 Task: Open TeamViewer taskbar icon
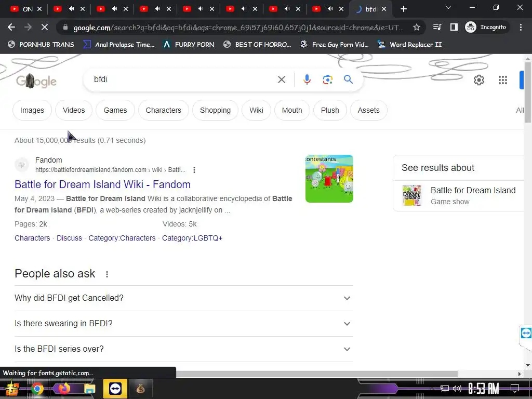115,389
